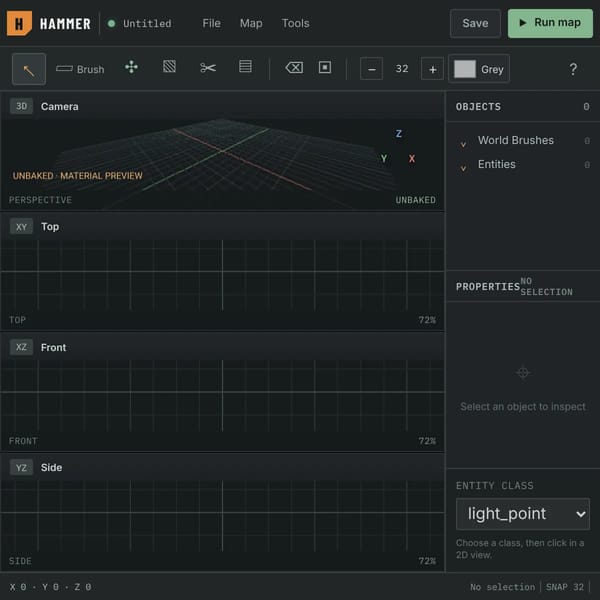Click the Z axis gizmo label
This screenshot has width=600, height=600.
point(399,134)
